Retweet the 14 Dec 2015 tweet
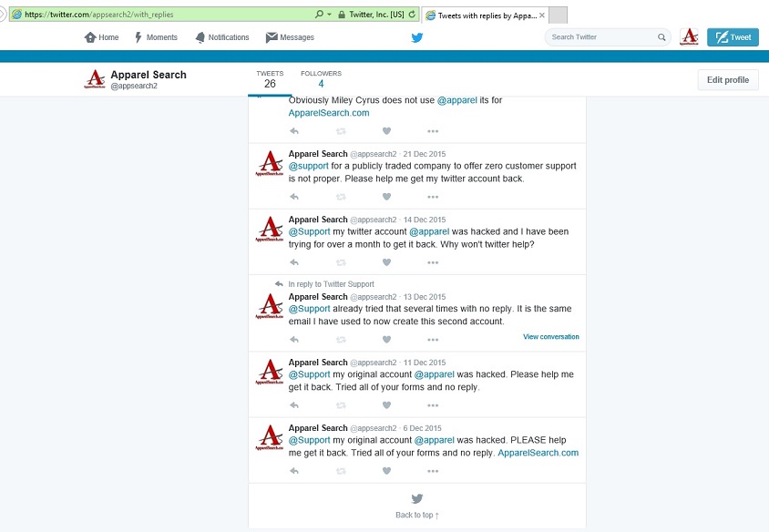This screenshot has height=532, width=769. pyautogui.click(x=341, y=262)
